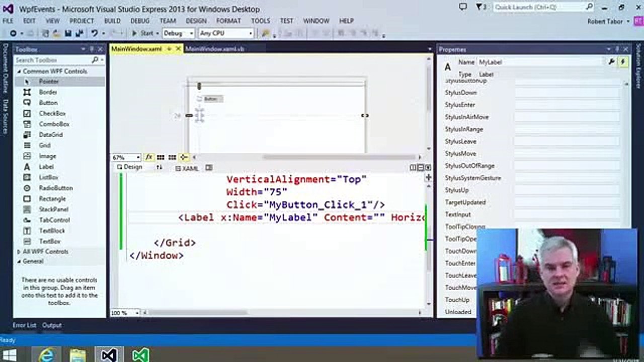The width and height of the screenshot is (644, 362).
Task: Click the Navigate Backward toolbar button
Action: coord(13,33)
